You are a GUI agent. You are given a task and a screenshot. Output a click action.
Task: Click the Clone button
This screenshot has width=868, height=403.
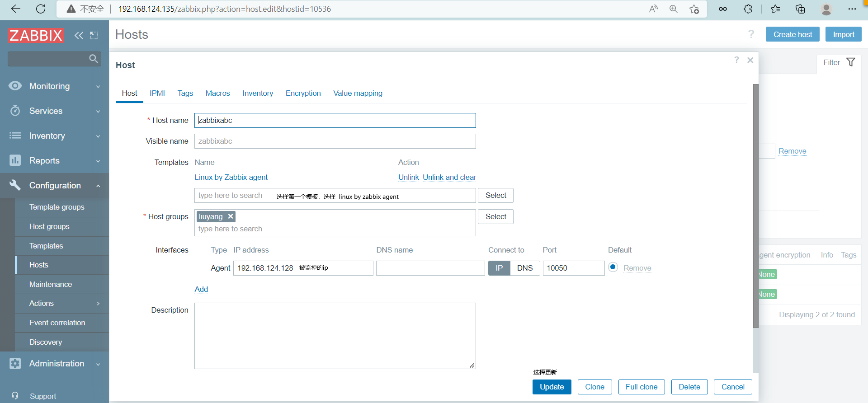pos(595,387)
